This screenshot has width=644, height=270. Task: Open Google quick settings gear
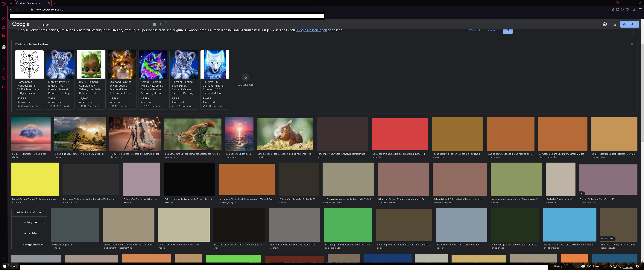click(x=605, y=24)
